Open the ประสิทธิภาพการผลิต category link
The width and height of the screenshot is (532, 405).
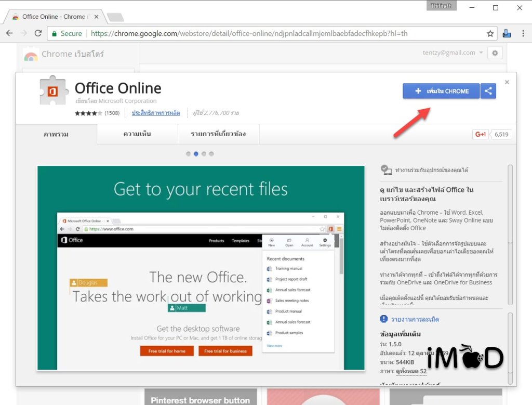point(156,113)
